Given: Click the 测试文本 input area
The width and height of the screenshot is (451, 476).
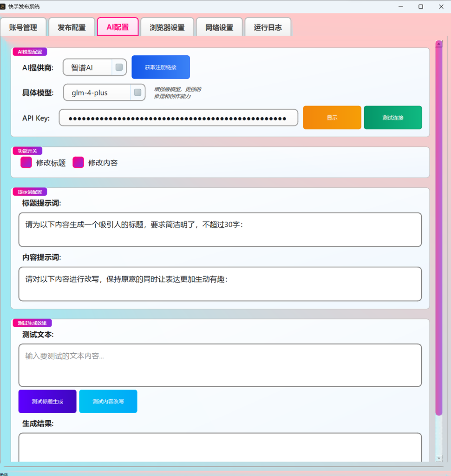Looking at the screenshot, I should [220, 365].
